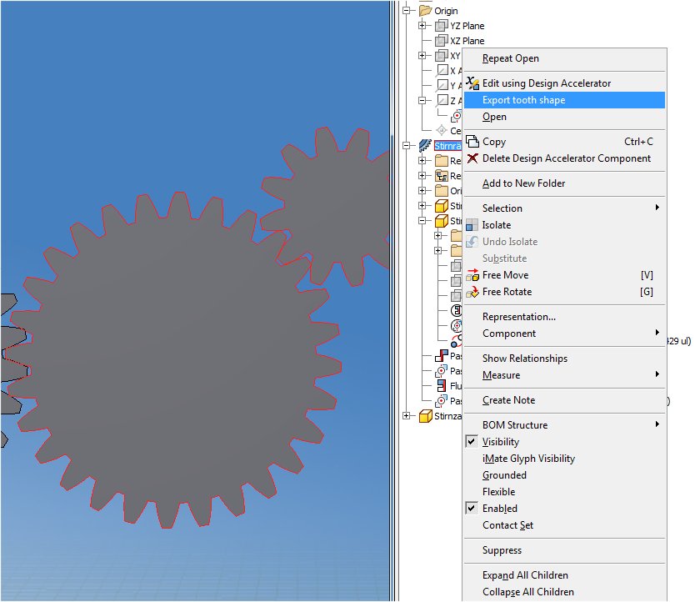The width and height of the screenshot is (700, 602).
Task: Toggle the Enabled checkbox
Action: [472, 509]
